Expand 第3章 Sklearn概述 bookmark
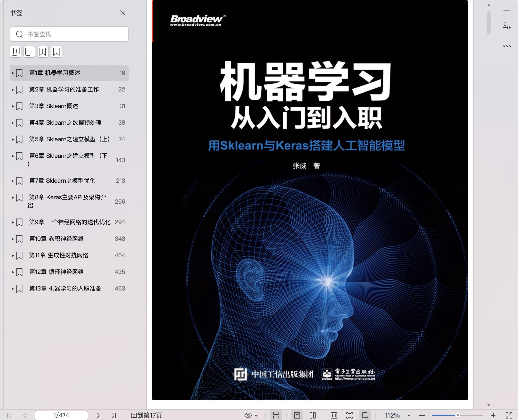Image resolution: width=518 pixels, height=420 pixels. (x=13, y=106)
